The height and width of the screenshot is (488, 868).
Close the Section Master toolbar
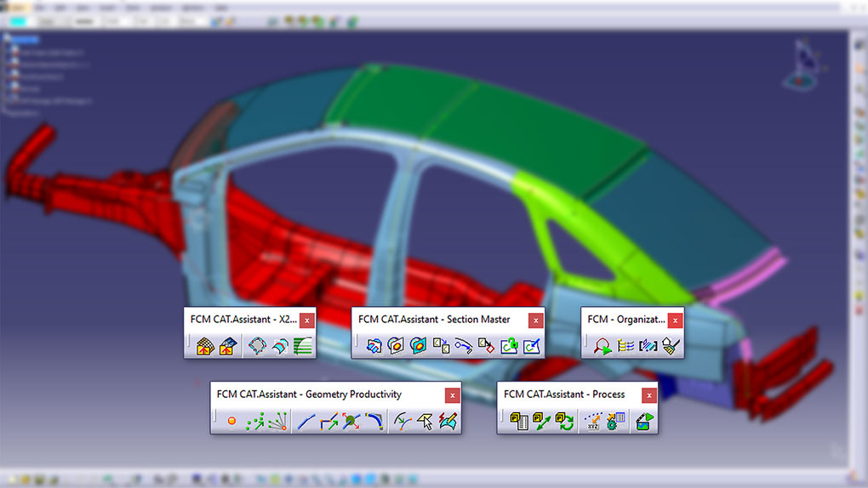coord(535,321)
